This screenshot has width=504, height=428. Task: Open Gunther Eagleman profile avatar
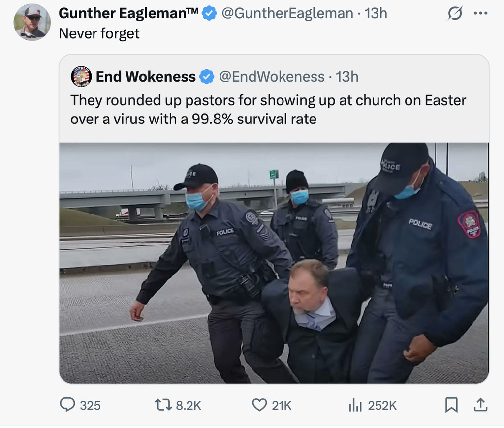(32, 23)
